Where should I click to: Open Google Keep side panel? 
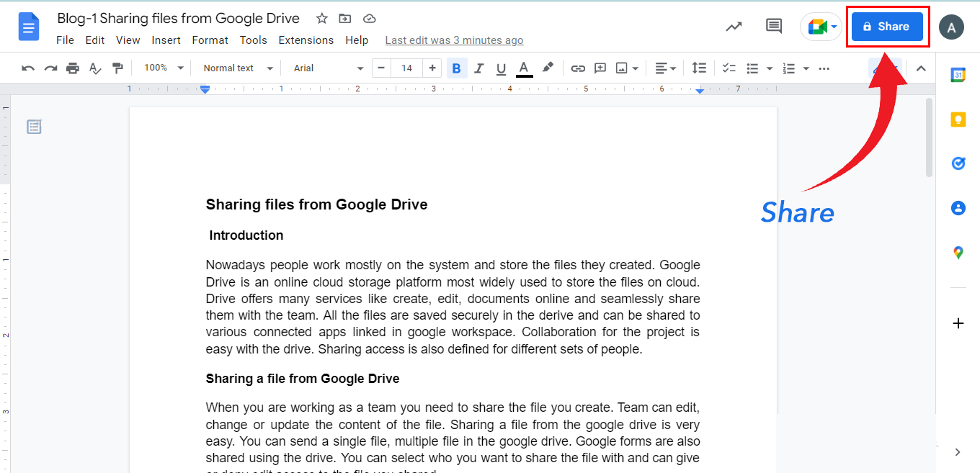point(958,120)
